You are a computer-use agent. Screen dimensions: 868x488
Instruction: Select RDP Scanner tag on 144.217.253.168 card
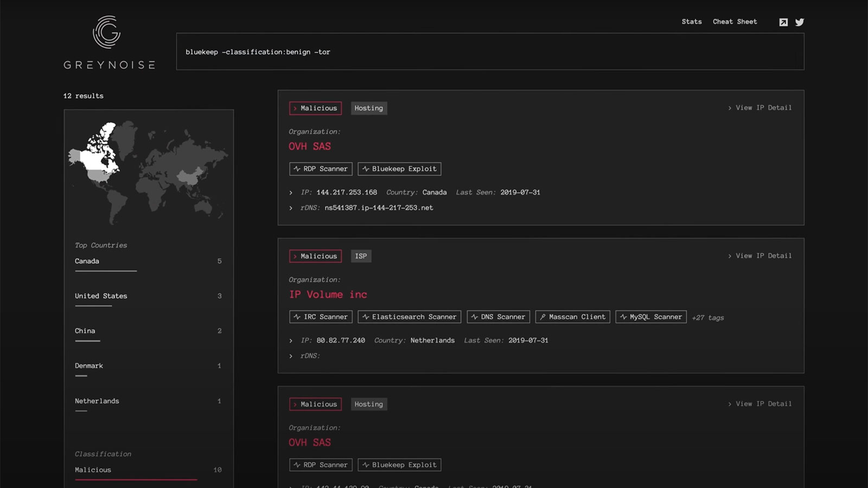point(321,169)
